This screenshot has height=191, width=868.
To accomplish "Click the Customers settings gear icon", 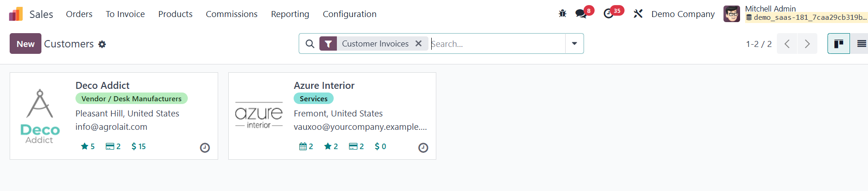I will click(x=102, y=44).
